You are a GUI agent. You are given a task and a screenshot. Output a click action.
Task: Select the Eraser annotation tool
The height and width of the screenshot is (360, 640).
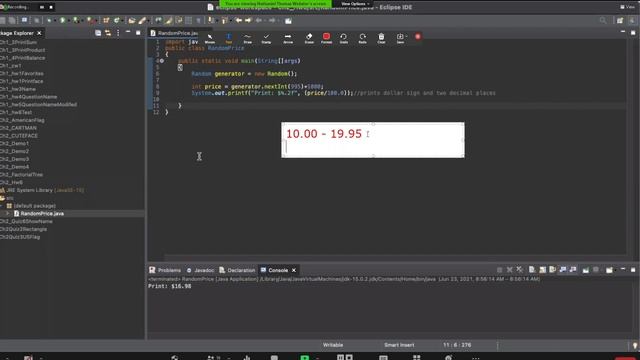coord(309,38)
